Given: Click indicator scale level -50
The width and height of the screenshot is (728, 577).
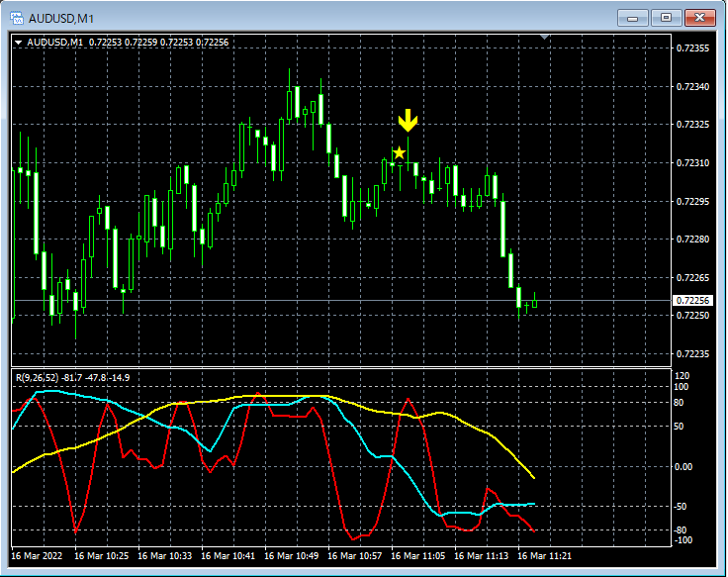Looking at the screenshot, I should (x=681, y=507).
